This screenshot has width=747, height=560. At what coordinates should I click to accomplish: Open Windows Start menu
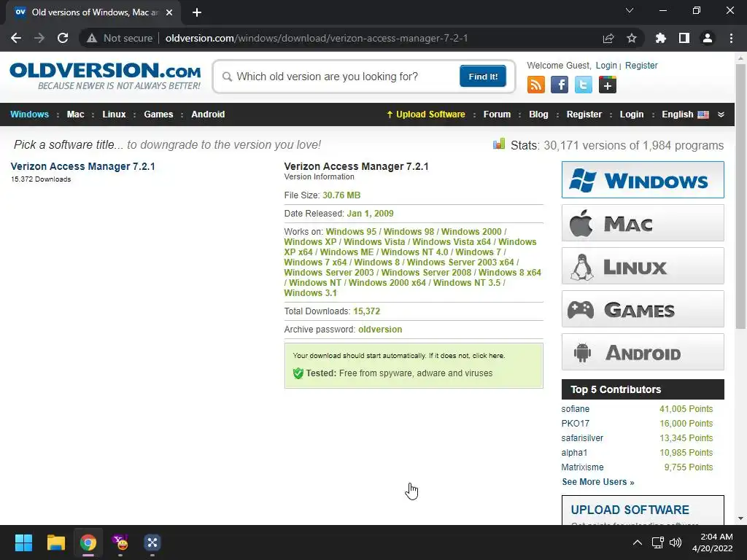[23, 542]
